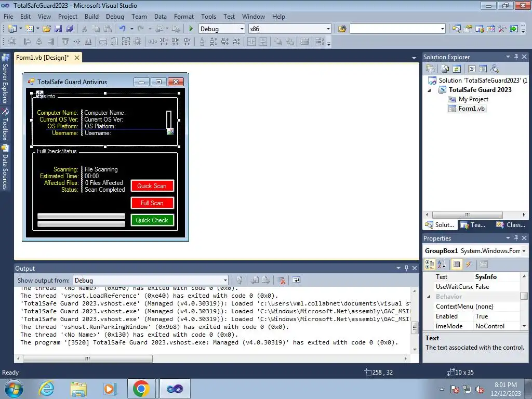Click the upper progress bar on the form
This screenshot has width=532, height=399.
point(81,216)
